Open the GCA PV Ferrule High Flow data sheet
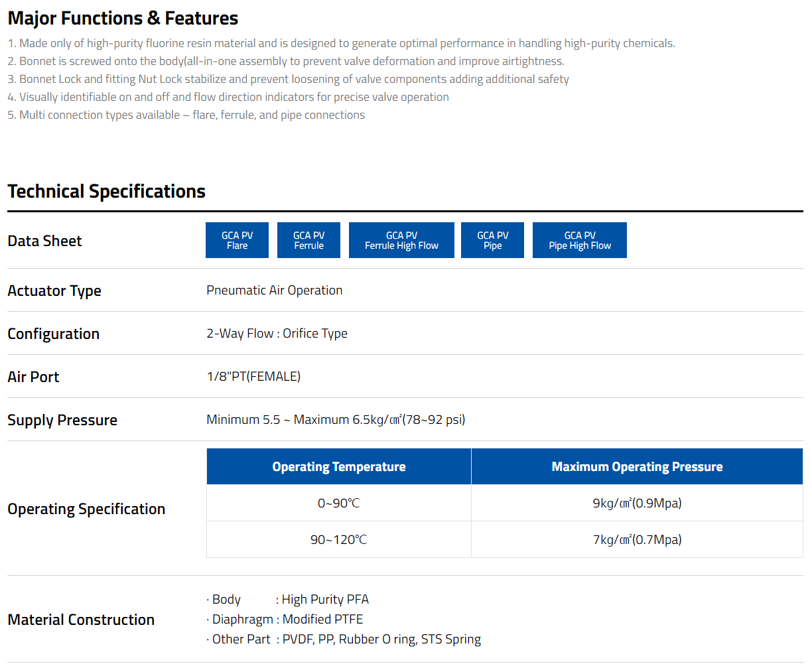Screen dimensions: 812x670 [x=401, y=240]
